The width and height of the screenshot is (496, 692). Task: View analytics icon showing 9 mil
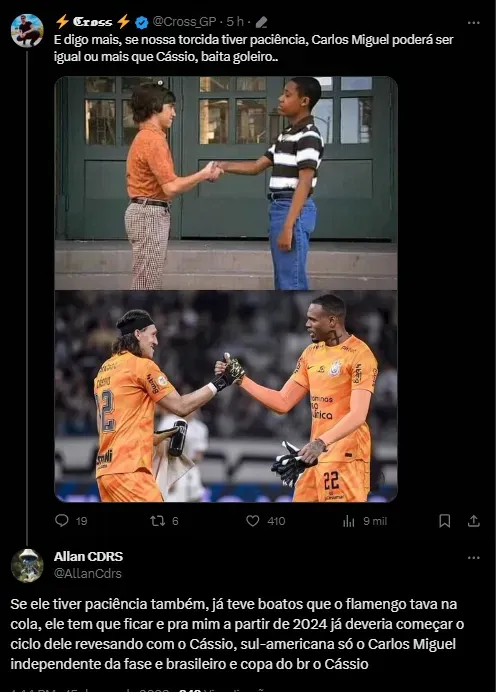[x=349, y=522]
